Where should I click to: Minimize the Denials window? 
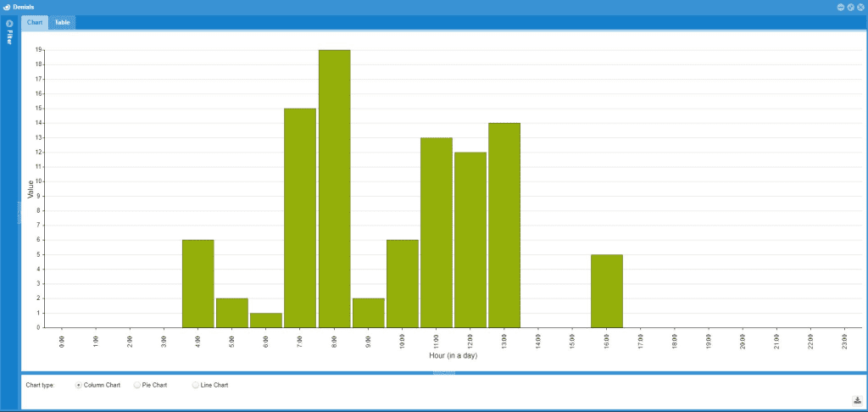click(x=841, y=7)
